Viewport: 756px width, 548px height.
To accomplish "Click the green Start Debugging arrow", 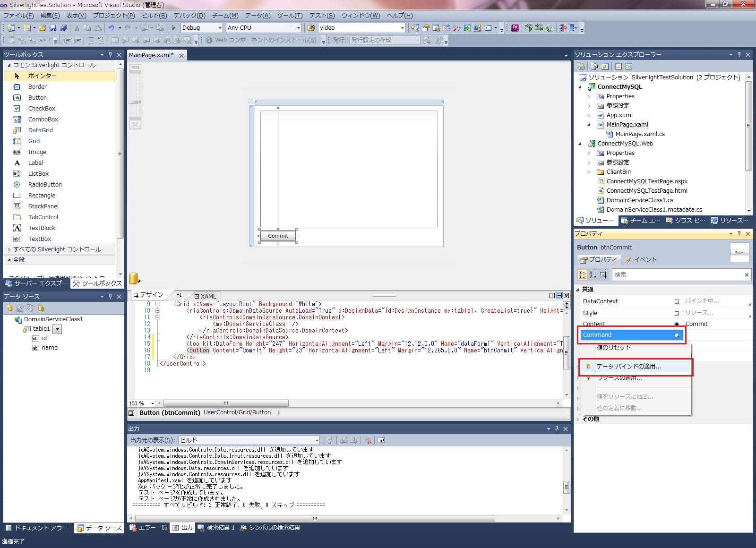I will tap(174, 28).
